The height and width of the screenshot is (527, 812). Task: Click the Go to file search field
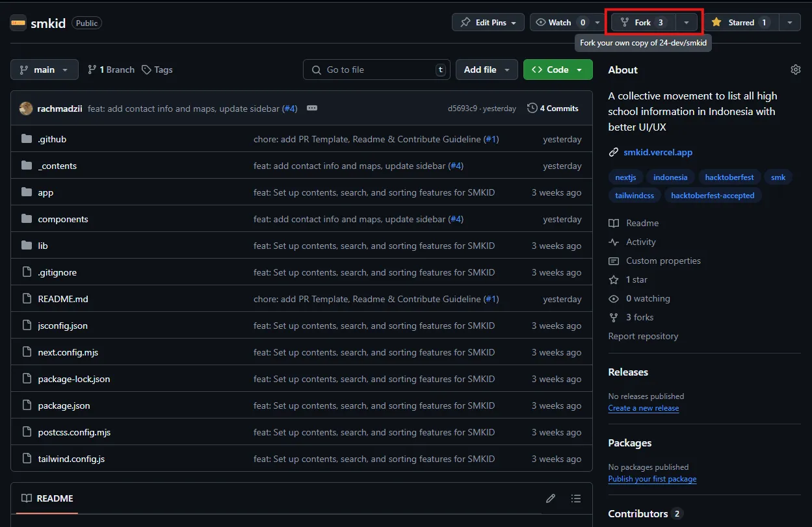[376, 70]
